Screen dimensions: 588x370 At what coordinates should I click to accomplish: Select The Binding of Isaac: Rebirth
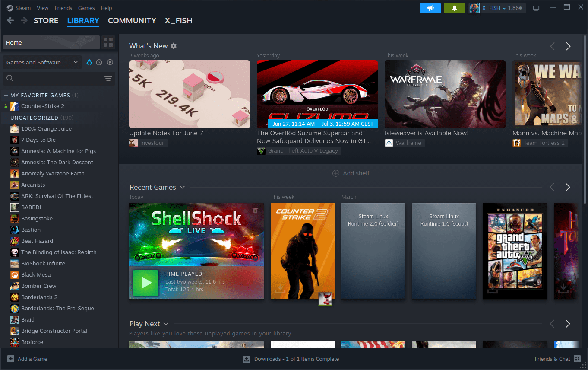[x=60, y=252]
